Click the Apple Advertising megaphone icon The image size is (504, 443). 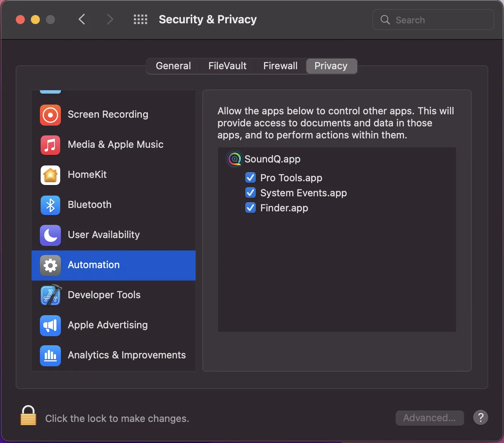click(50, 325)
